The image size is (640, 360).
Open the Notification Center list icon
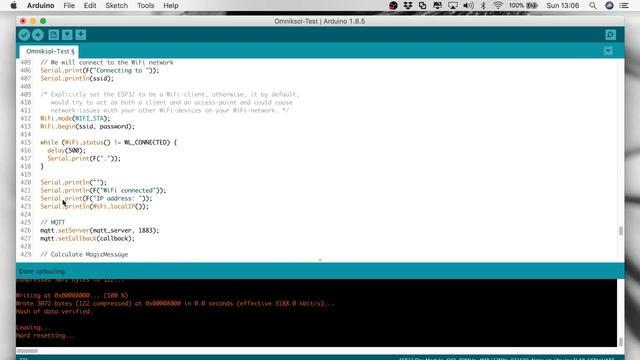624,5
